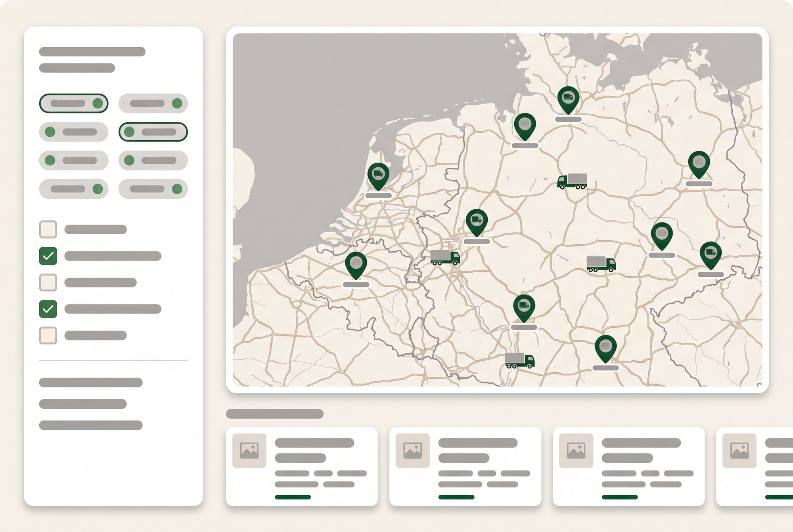793x532 pixels.
Task: Open the first result card's image thumbnail
Action: pyautogui.click(x=249, y=451)
